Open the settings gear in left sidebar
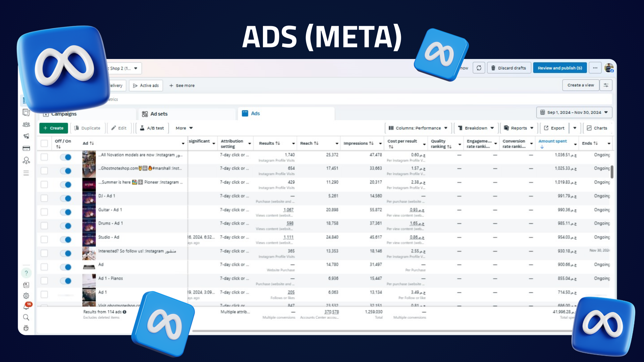Image resolution: width=644 pixels, height=362 pixels. 26,296
